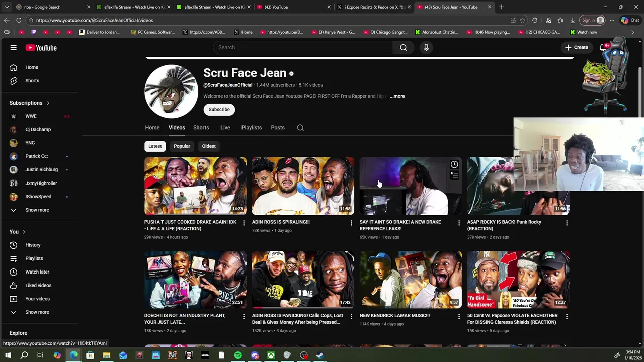Open Liked videos in sidebar
This screenshot has width=644, height=362.
[39, 285]
